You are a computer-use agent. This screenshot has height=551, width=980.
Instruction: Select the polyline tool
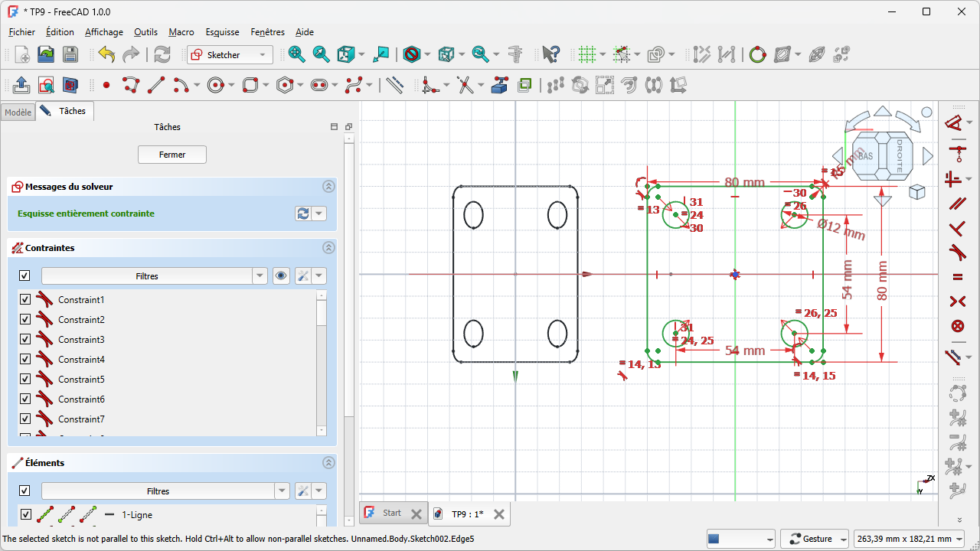pos(131,85)
